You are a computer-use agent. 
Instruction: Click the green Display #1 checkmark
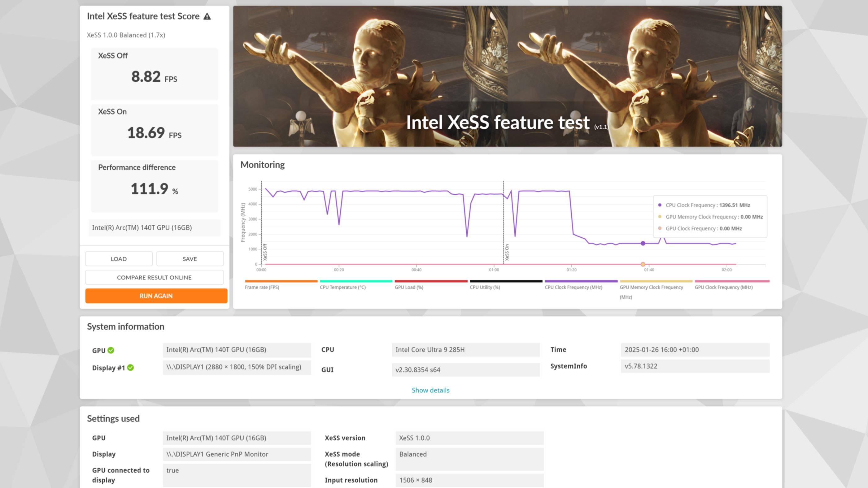(x=131, y=367)
